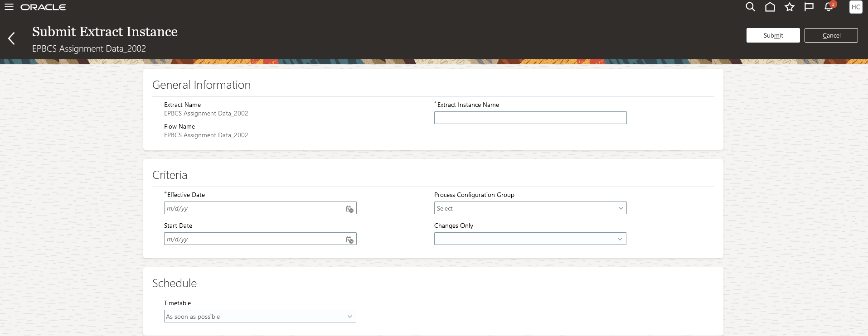The height and width of the screenshot is (336, 868).
Task: Click the Extract Name value text
Action: [206, 113]
